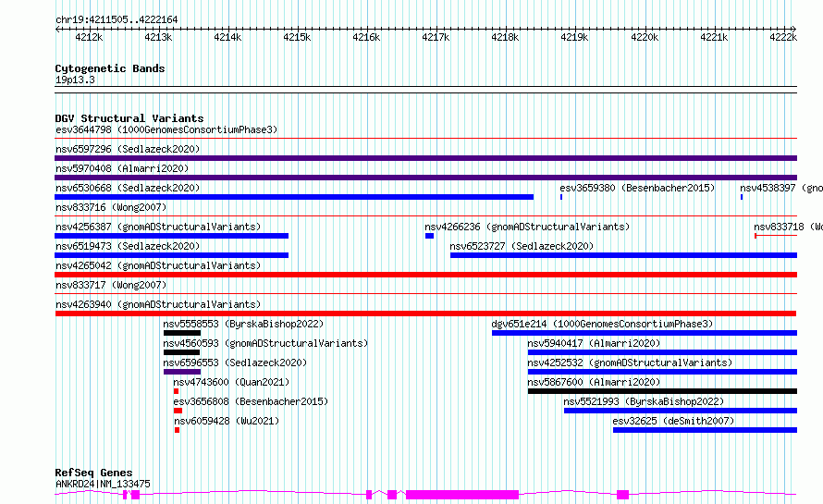Click the nsv6596553 purple variant bar
The width and height of the screenshot is (823, 504).
(182, 372)
